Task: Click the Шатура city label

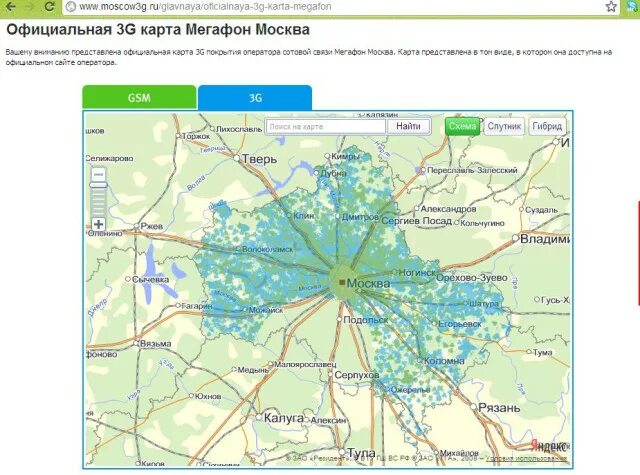Action: point(484,304)
